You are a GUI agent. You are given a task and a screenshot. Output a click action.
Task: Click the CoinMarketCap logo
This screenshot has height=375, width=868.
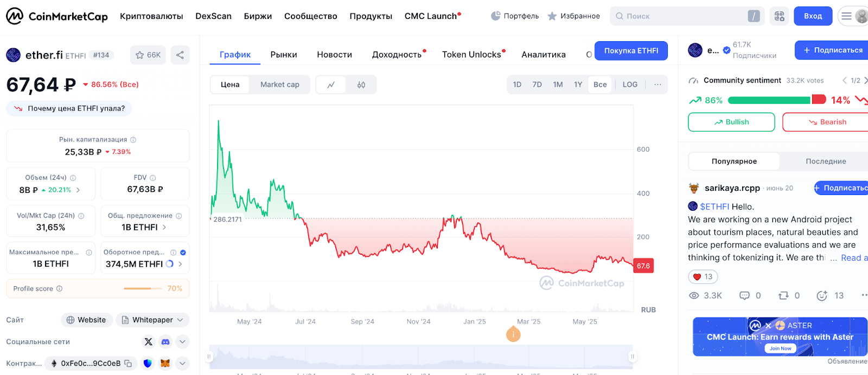(x=57, y=16)
